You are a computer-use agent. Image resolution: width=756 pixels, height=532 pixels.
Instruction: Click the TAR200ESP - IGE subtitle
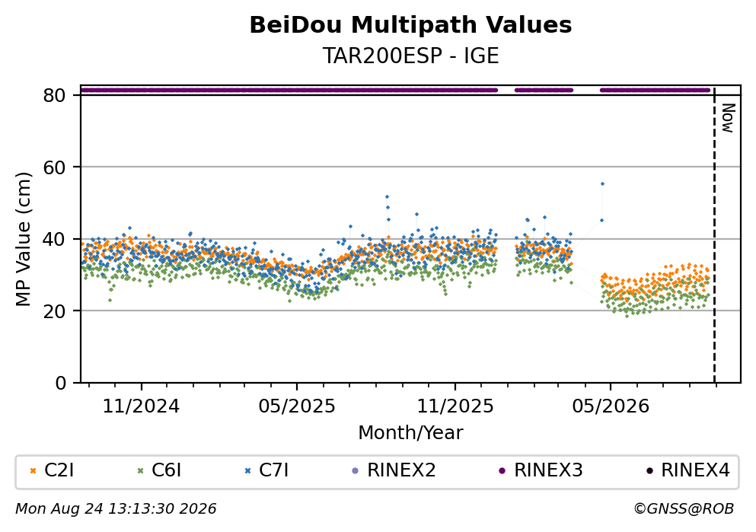[410, 56]
